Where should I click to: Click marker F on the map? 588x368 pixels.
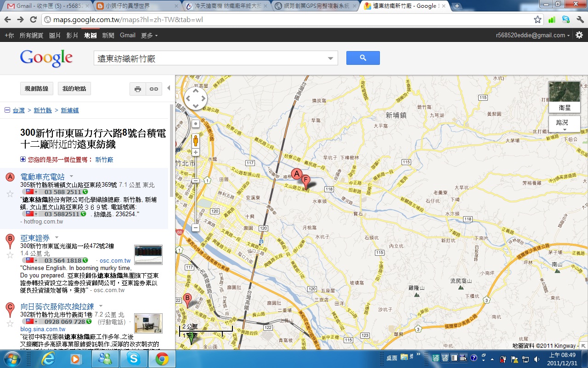(x=305, y=181)
